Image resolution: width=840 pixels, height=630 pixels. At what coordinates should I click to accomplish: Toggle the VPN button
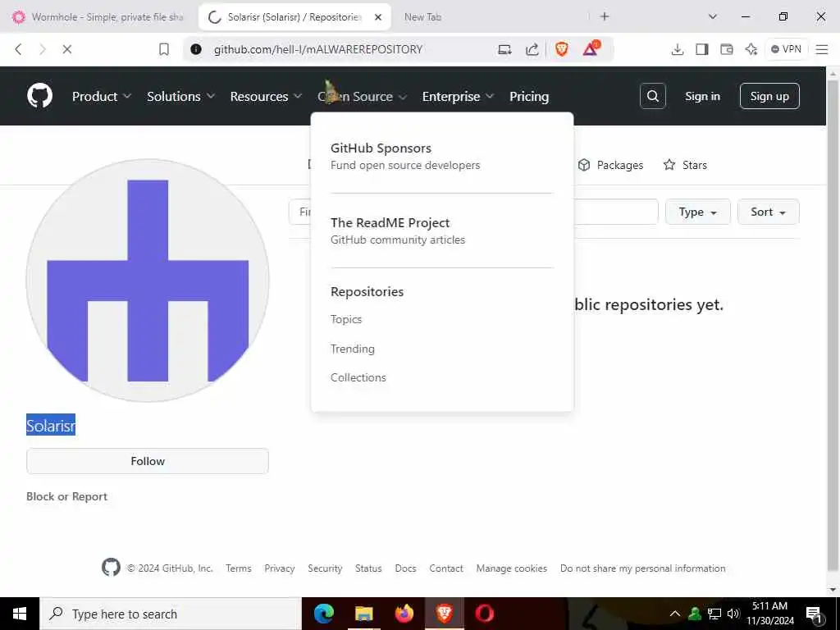[786, 49]
